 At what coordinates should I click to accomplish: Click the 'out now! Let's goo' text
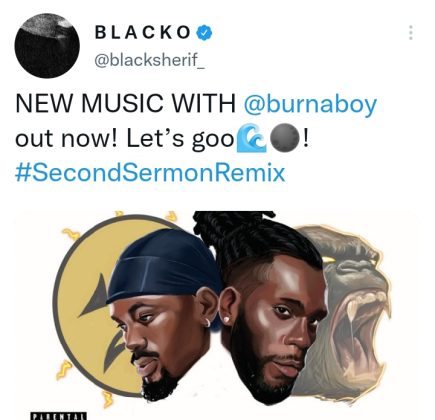click(125, 138)
